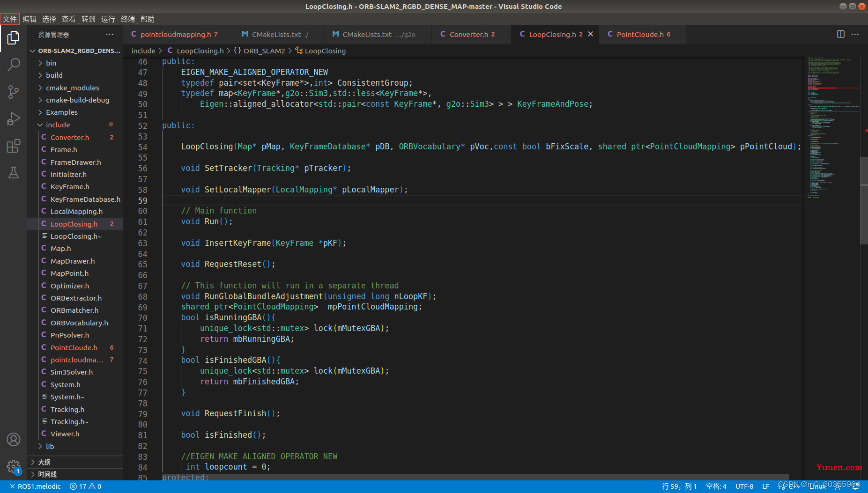The width and height of the screenshot is (868, 493).
Task: Open ORBVocabulary.h in the file tree
Action: coord(75,323)
